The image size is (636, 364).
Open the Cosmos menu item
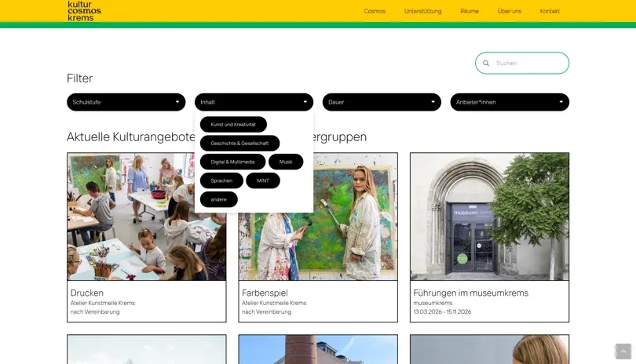pos(375,11)
